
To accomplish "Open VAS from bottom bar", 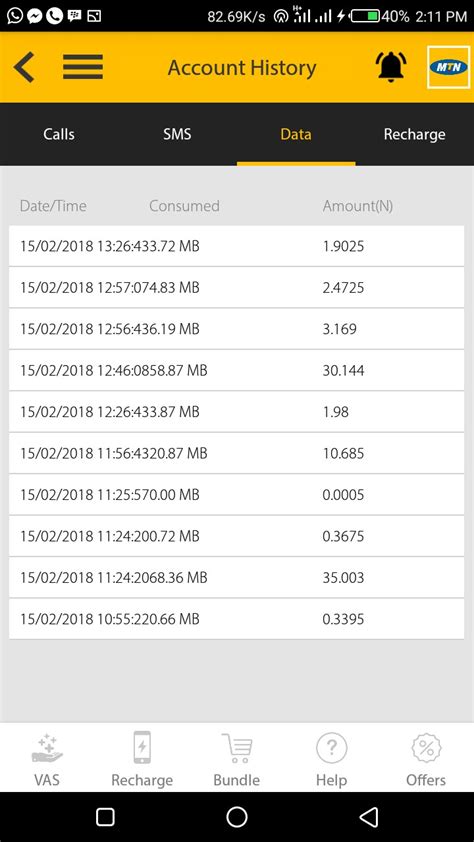I will (47, 759).
